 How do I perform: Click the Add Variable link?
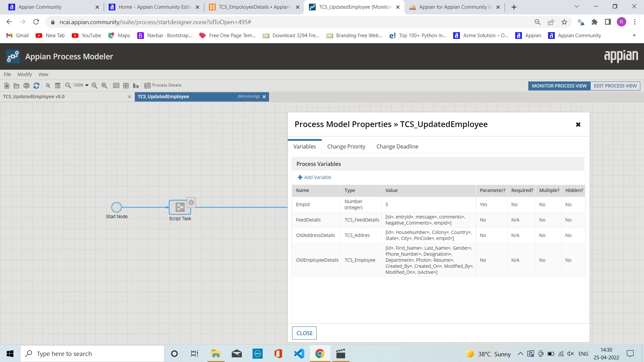pyautogui.click(x=314, y=177)
